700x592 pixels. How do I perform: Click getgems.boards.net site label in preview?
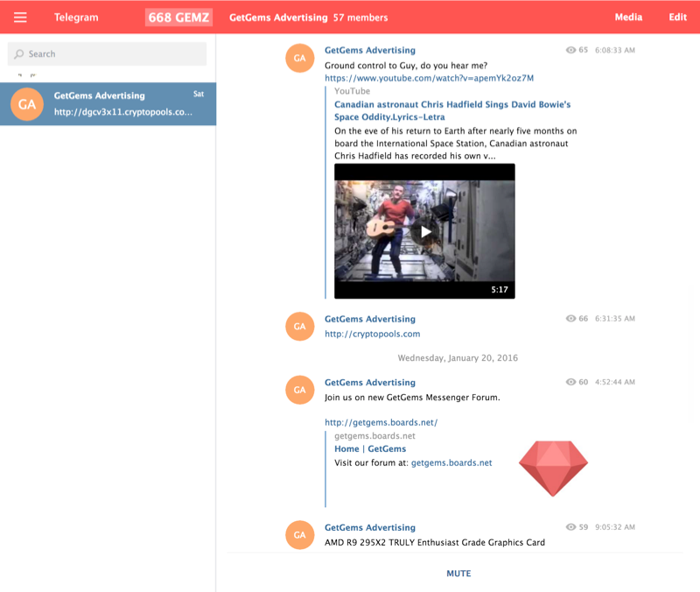tap(374, 435)
